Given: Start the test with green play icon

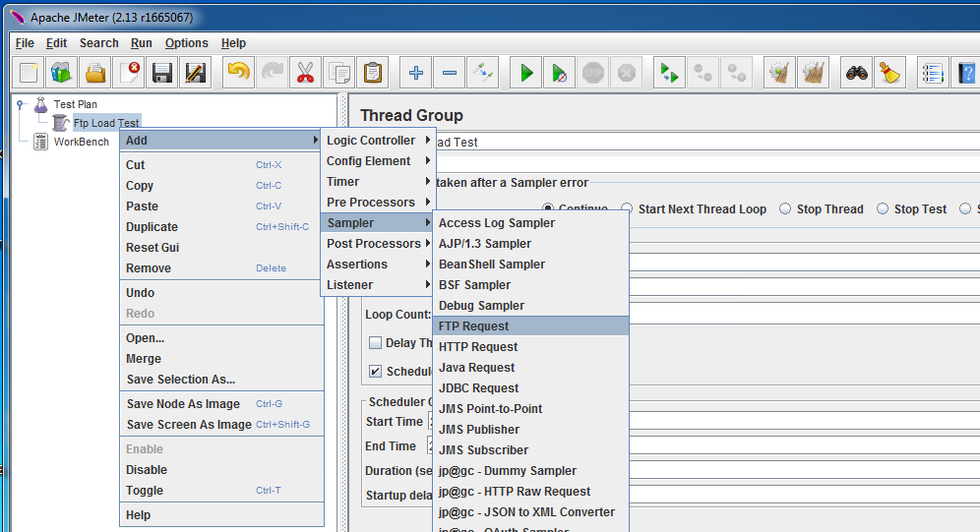Looking at the screenshot, I should (x=526, y=73).
